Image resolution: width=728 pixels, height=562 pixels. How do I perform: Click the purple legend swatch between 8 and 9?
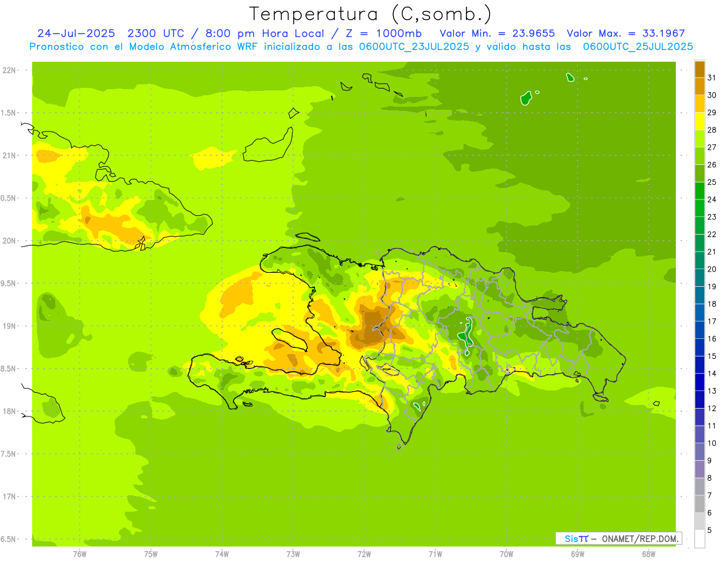coord(699,469)
